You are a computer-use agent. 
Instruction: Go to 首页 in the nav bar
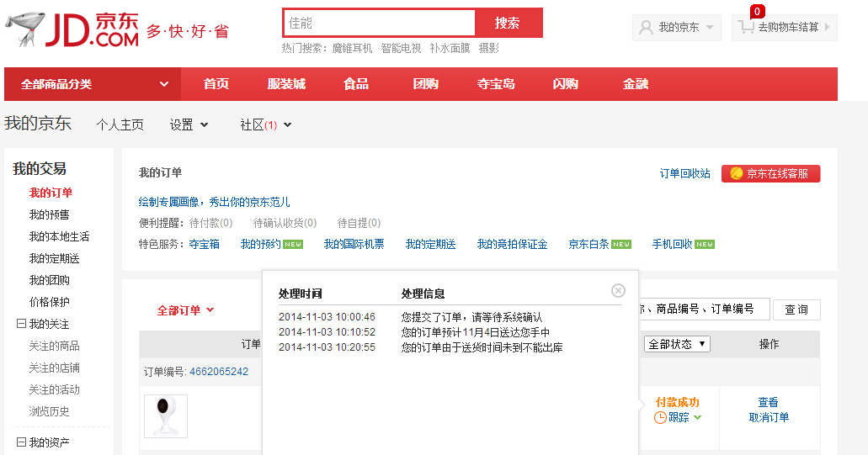pyautogui.click(x=216, y=84)
